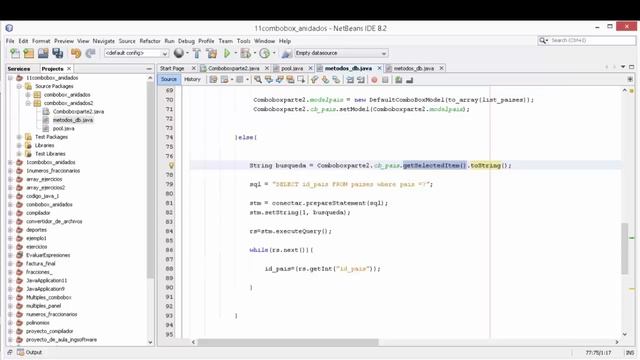Open the Refactor menu
The height and width of the screenshot is (360, 640).
click(150, 41)
